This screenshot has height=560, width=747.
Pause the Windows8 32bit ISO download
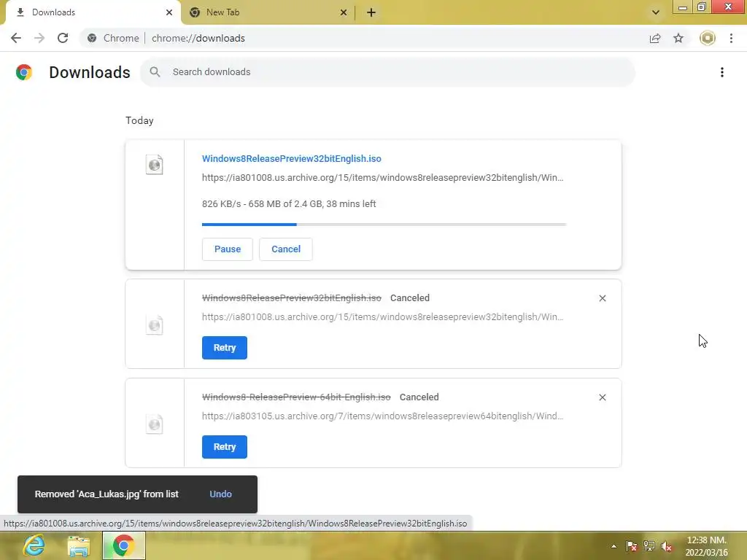[228, 249]
